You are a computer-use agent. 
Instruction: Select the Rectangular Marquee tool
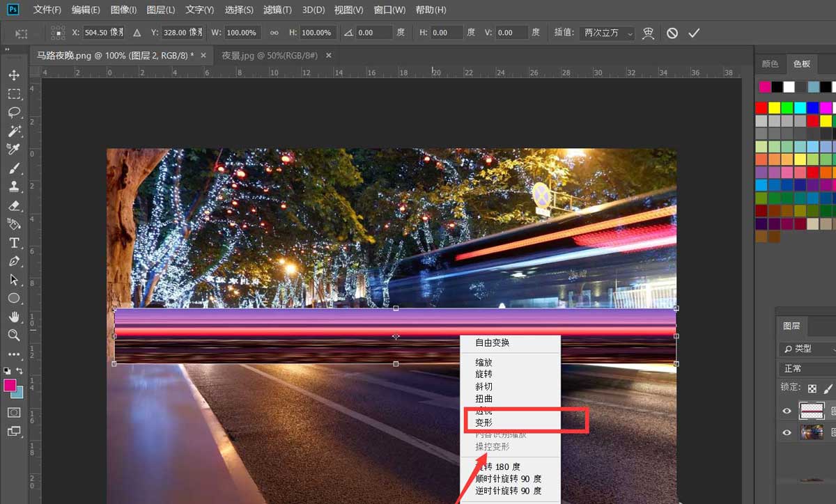point(14,94)
